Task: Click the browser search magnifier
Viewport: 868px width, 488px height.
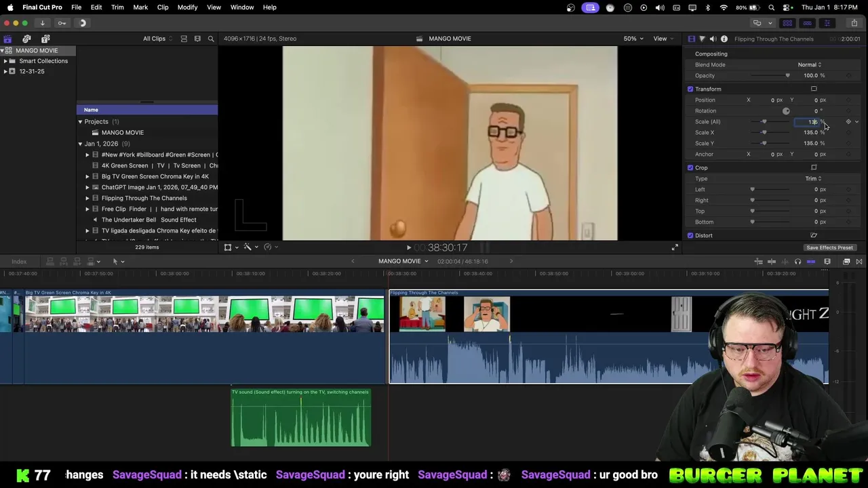Action: click(211, 39)
